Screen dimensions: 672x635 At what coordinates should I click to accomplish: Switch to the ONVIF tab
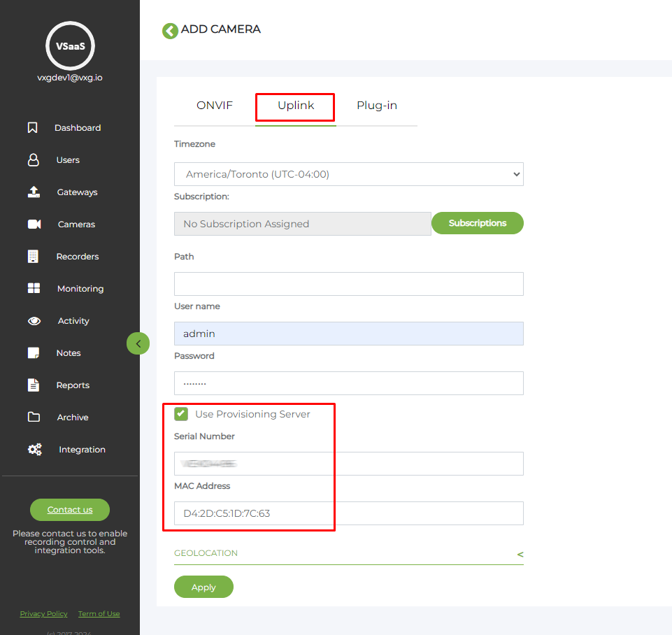(x=214, y=106)
